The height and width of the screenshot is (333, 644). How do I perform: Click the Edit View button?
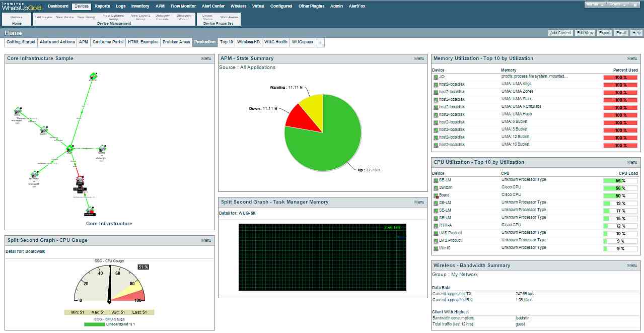point(585,33)
